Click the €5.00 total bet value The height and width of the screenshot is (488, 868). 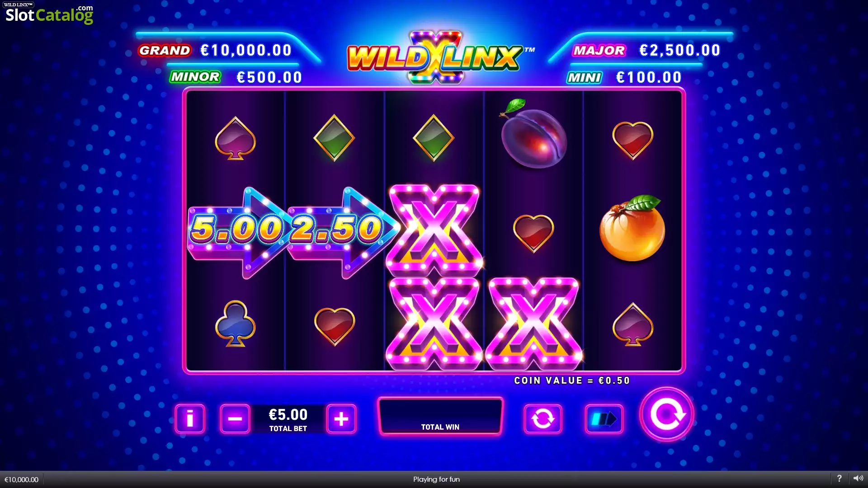point(288,414)
